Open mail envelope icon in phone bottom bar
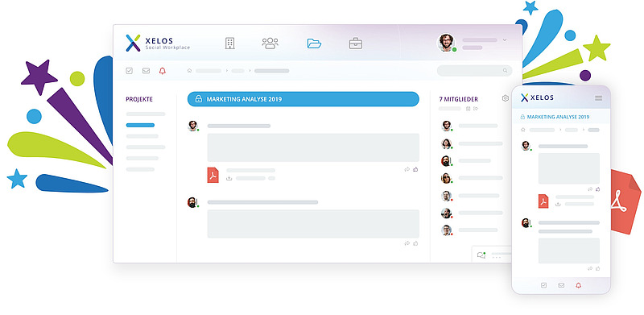The width and height of the screenshot is (644, 315). point(561,285)
